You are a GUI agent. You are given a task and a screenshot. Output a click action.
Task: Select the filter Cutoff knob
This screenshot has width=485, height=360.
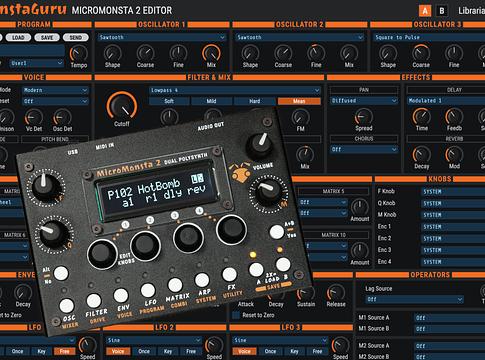(122, 105)
